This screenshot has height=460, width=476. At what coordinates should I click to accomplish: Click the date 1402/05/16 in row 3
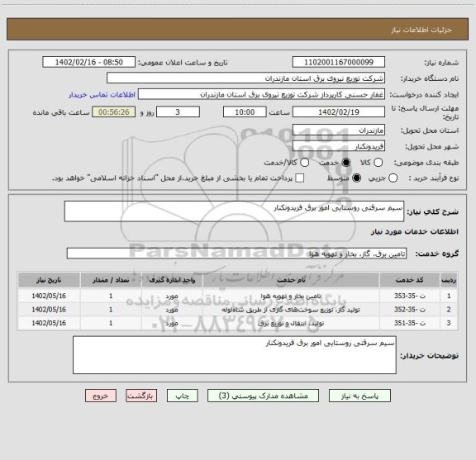49,323
